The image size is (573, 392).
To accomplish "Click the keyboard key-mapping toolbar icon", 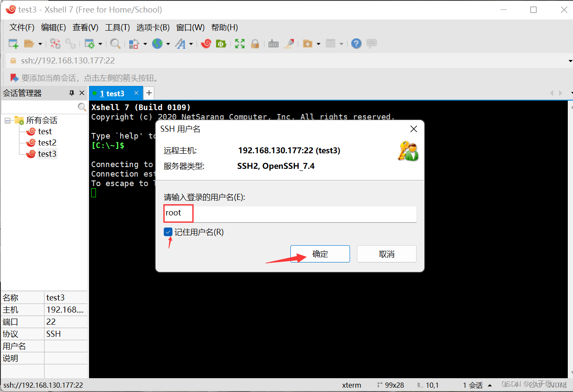I will coord(274,44).
